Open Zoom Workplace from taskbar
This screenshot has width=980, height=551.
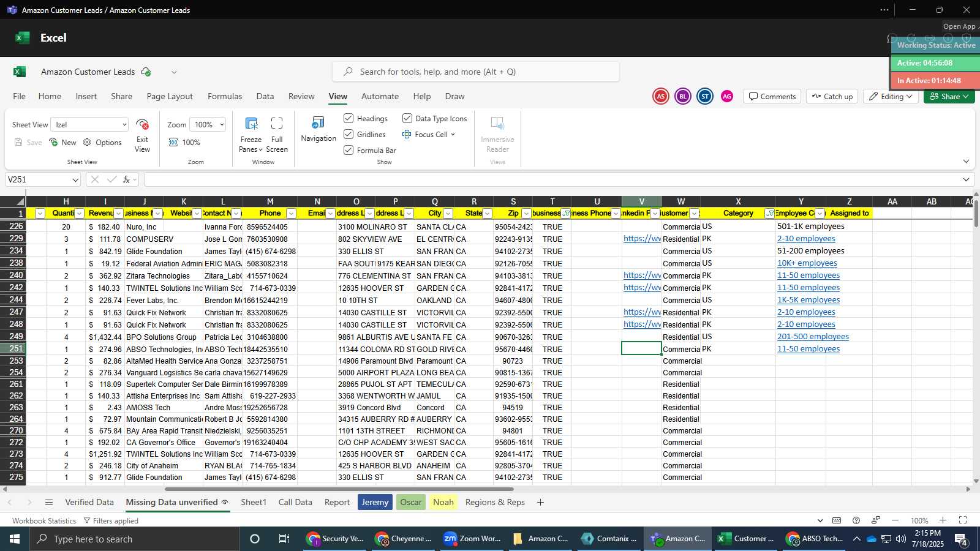tap(472, 539)
